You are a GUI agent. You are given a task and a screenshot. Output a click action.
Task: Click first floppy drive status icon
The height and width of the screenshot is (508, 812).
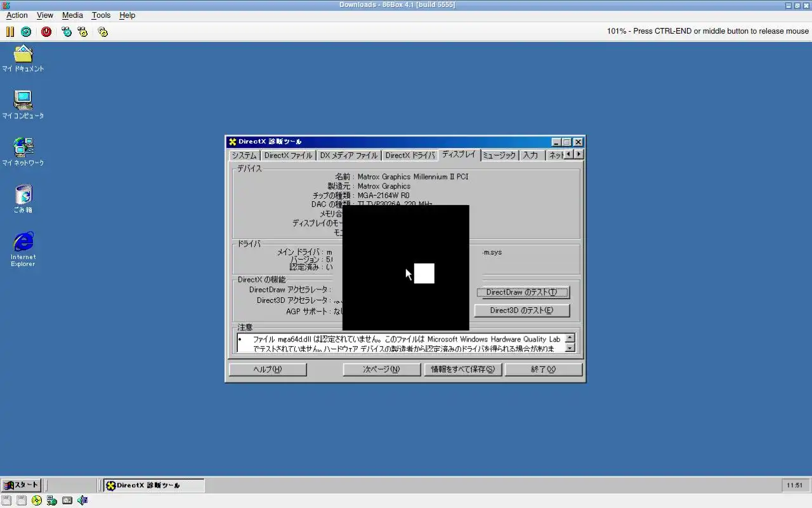tap(6, 500)
